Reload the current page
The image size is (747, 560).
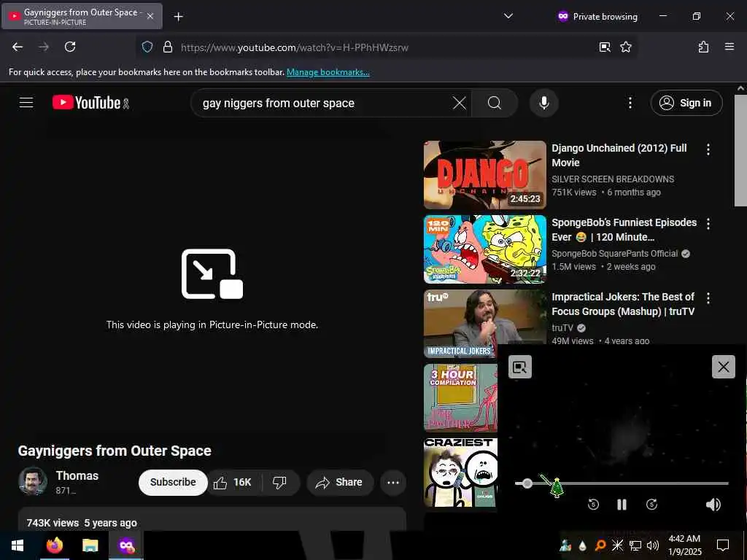(x=70, y=47)
